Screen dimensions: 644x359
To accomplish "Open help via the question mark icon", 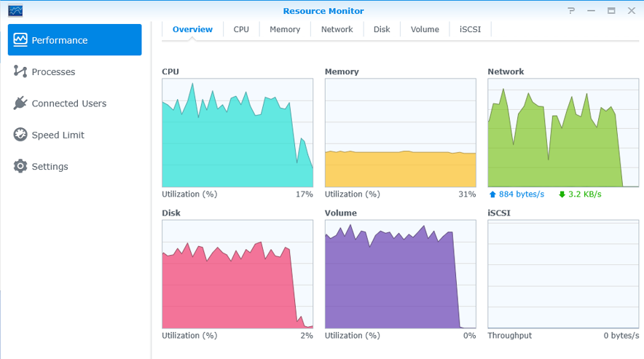I will coord(571,11).
